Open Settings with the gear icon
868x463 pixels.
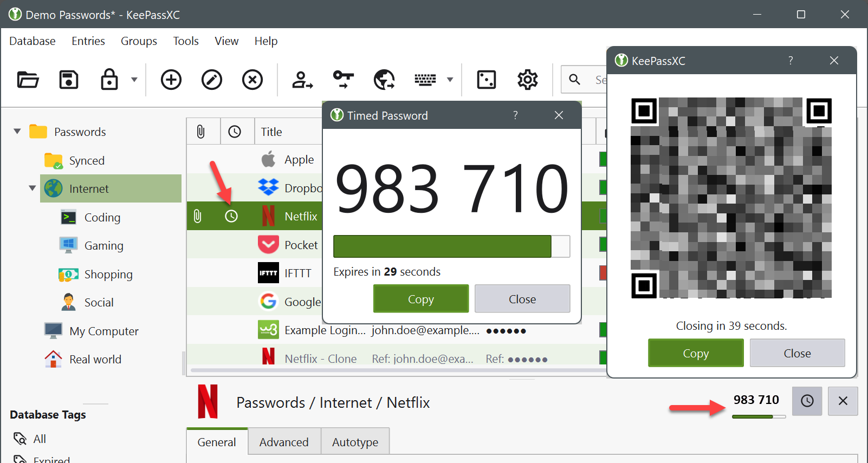(527, 80)
